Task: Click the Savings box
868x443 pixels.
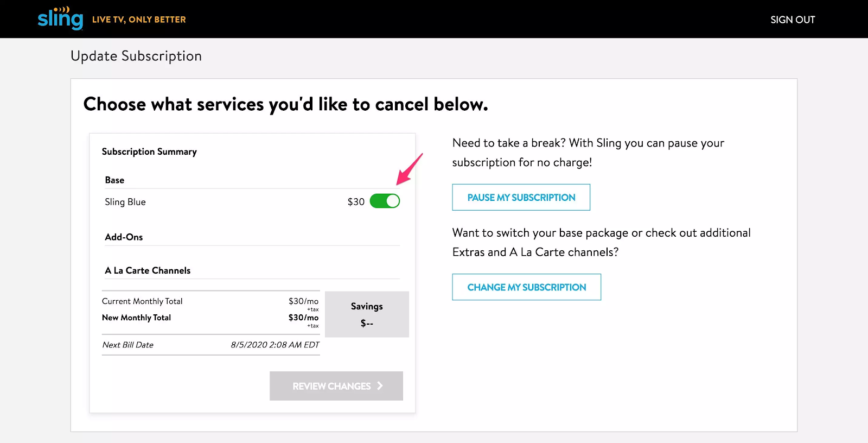Action: 367,314
